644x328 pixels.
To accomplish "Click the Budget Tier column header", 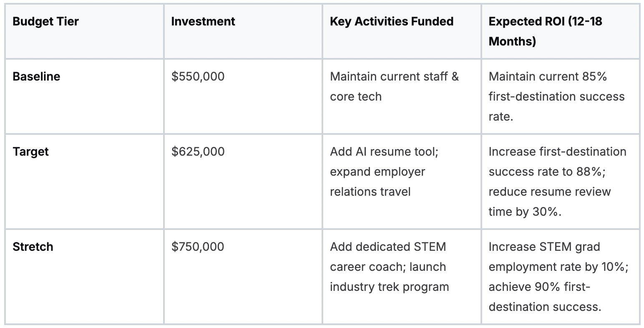I will pos(45,22).
